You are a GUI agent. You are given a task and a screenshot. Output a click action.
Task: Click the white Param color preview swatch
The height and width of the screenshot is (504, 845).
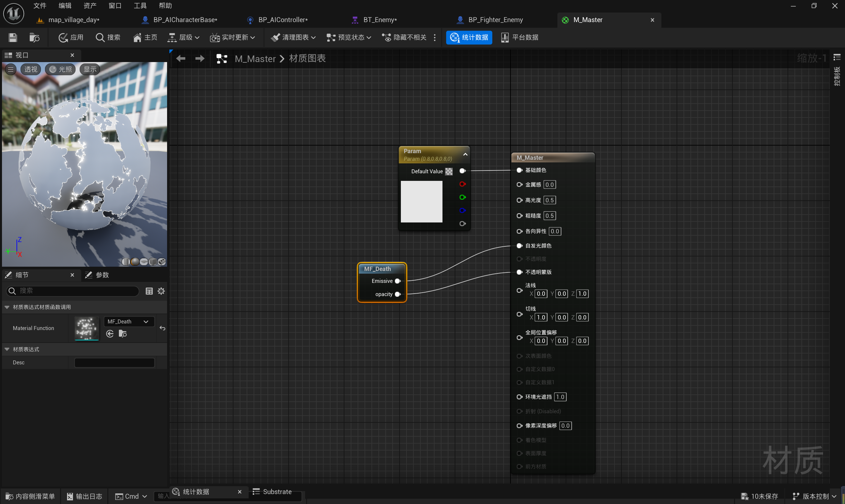421,202
